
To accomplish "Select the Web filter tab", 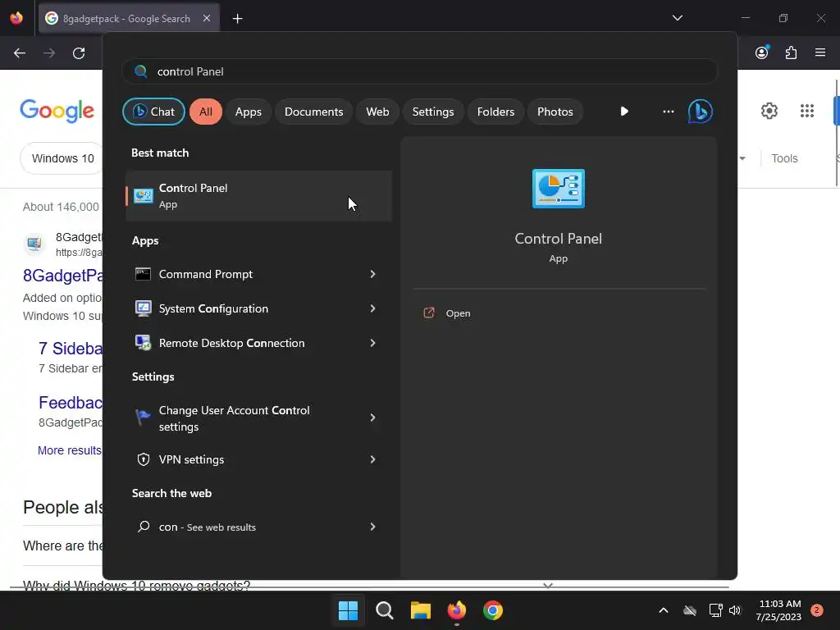I will [377, 112].
